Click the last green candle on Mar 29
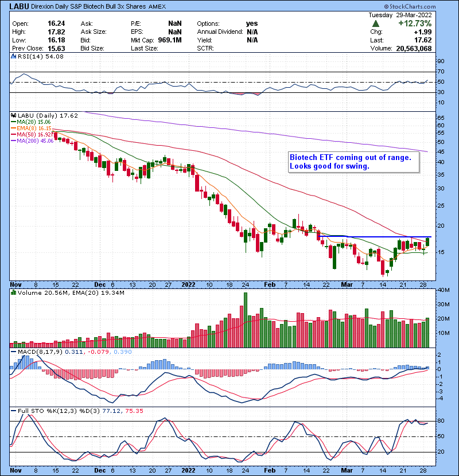 click(427, 241)
